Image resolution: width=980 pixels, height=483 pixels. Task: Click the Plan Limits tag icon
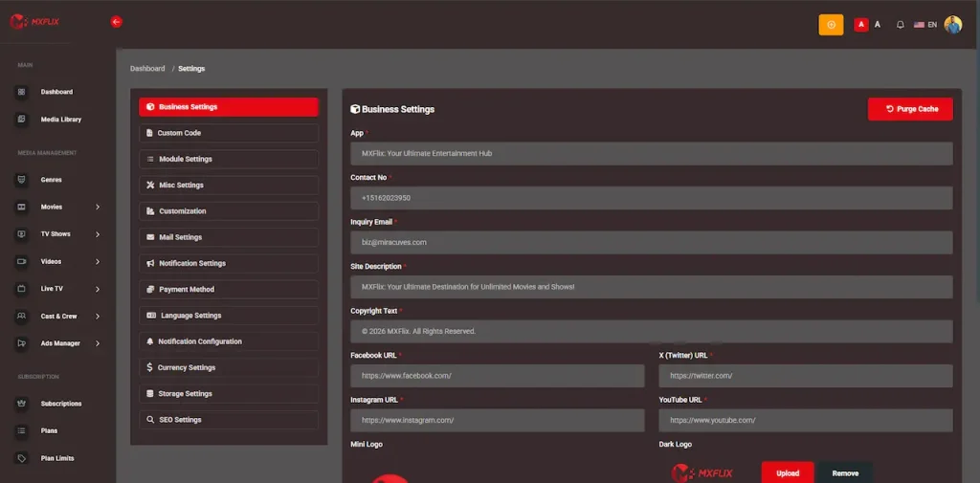[x=22, y=458]
